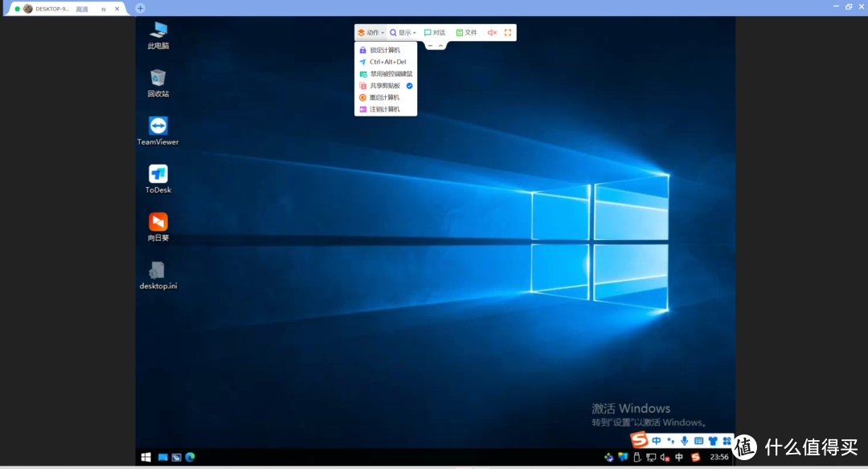Choose 注销计算机 log off item
Image resolution: width=868 pixels, height=469 pixels.
(385, 109)
